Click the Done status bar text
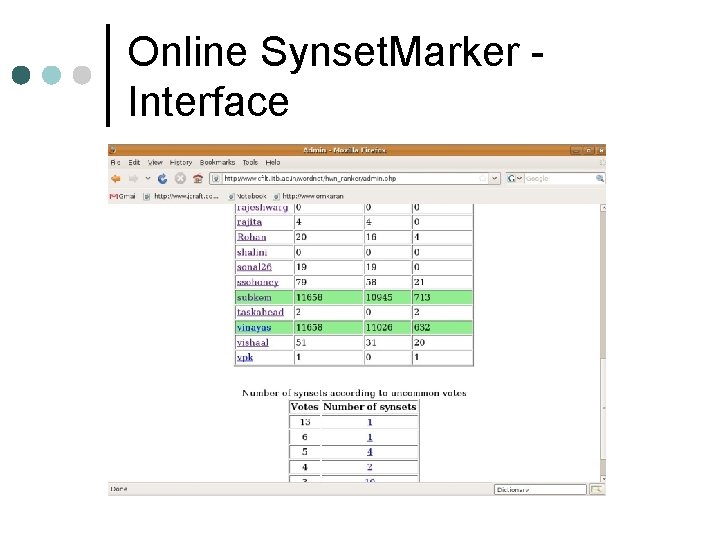The image size is (720, 540). click(x=118, y=489)
